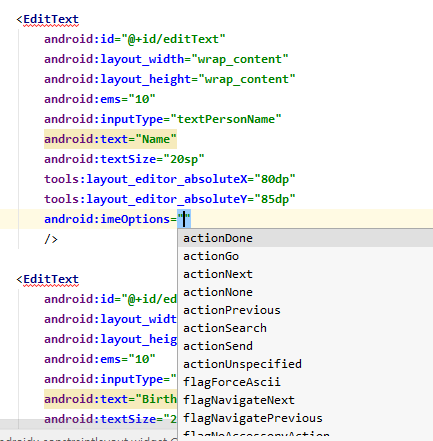Click second EditText's android:textSize line
Image resolution: width=433 pixels, height=441 pixels.
[110, 419]
